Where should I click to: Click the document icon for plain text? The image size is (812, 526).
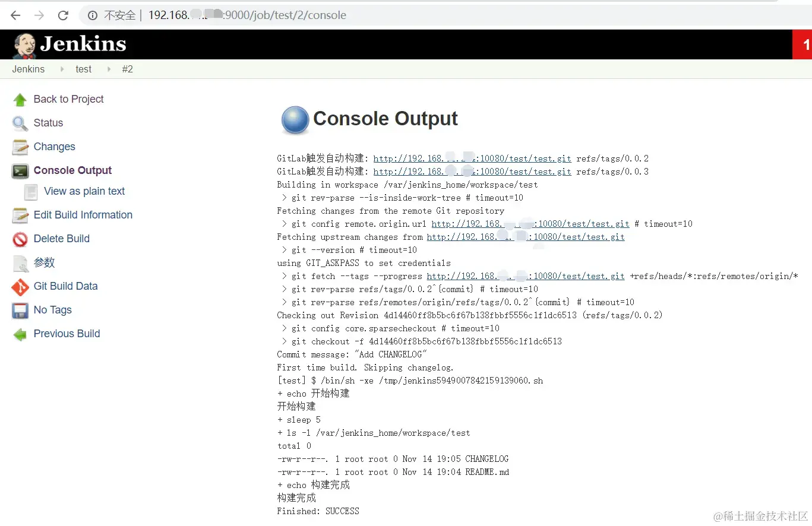coord(30,192)
